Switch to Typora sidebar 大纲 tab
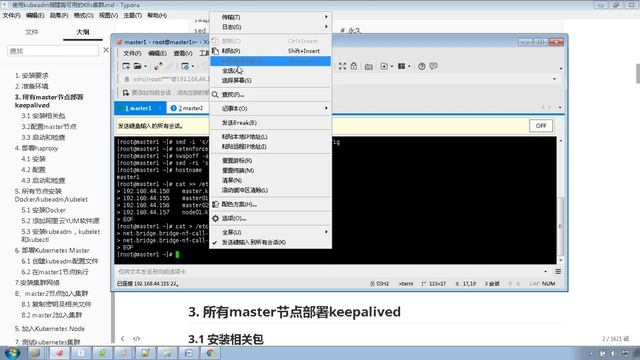Screen dimensions: 640x360 pyautogui.click(x=83, y=32)
